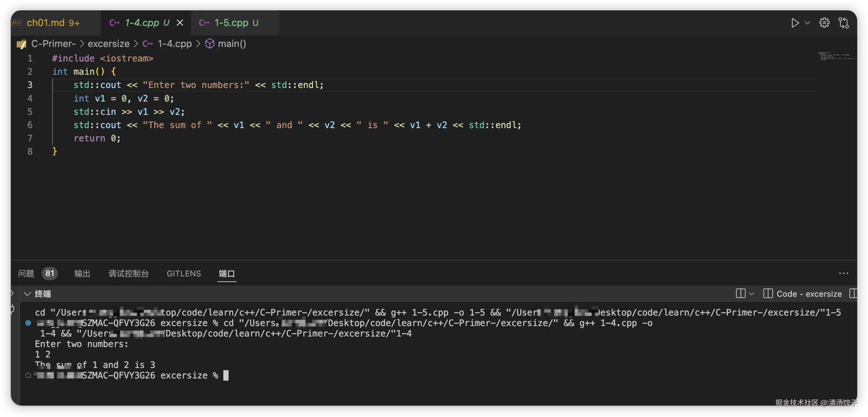Screen dimensions: 868x417
Task: Open the 问题 problems panel tab
Action: pyautogui.click(x=26, y=273)
